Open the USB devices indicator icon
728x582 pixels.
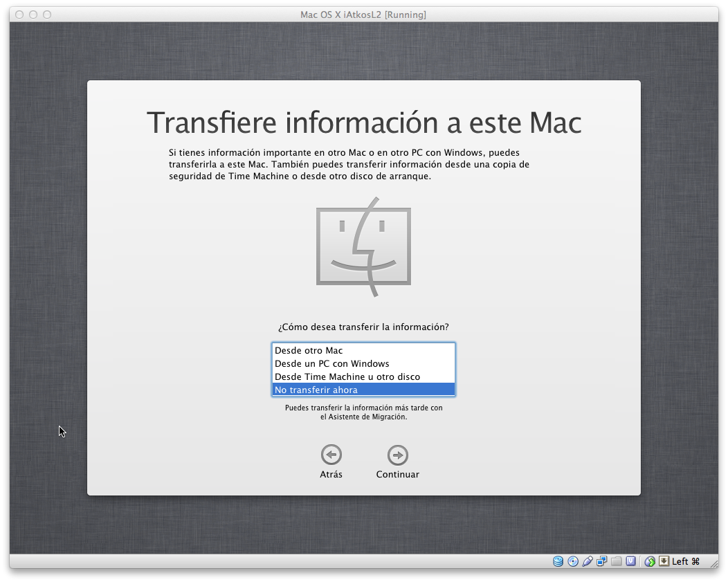tap(588, 561)
